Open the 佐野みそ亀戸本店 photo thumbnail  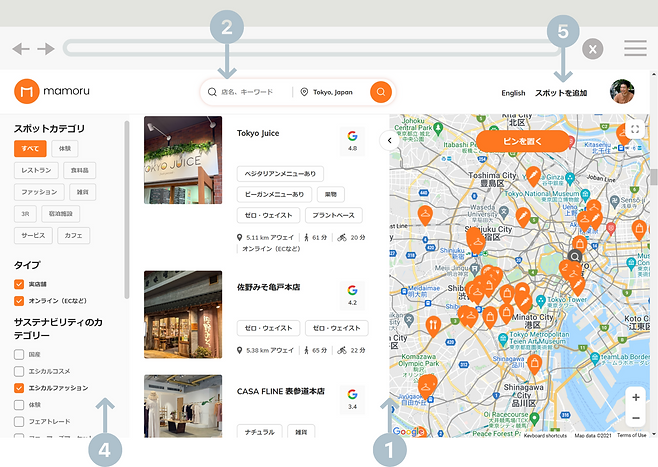[x=183, y=314]
